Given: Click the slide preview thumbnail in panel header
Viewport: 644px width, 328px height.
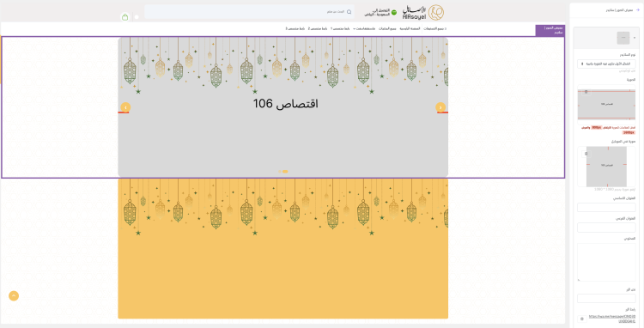Looking at the screenshot, I should click(623, 38).
